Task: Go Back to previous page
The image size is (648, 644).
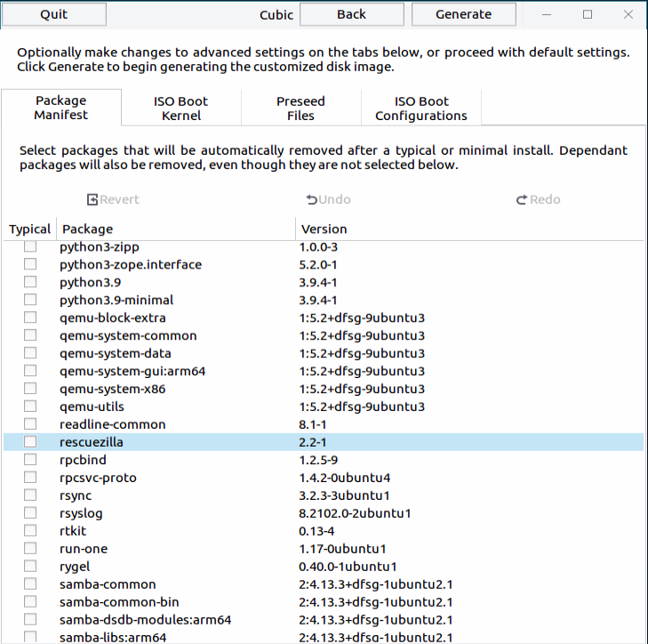Action: point(352,14)
